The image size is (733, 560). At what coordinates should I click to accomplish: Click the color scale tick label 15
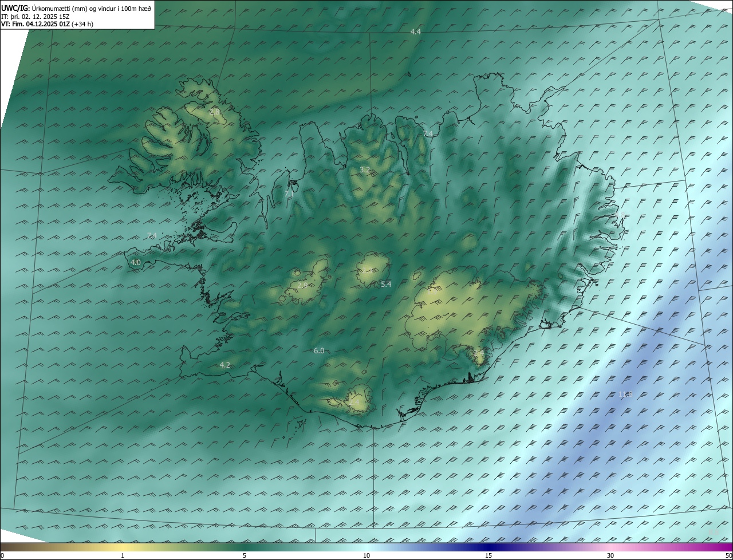click(x=488, y=556)
